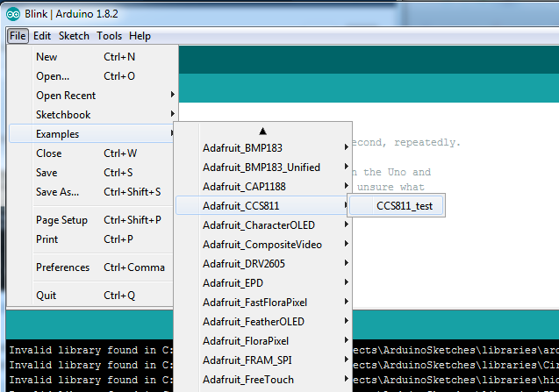Click the scroll-up arrow atop examples list

(x=262, y=131)
